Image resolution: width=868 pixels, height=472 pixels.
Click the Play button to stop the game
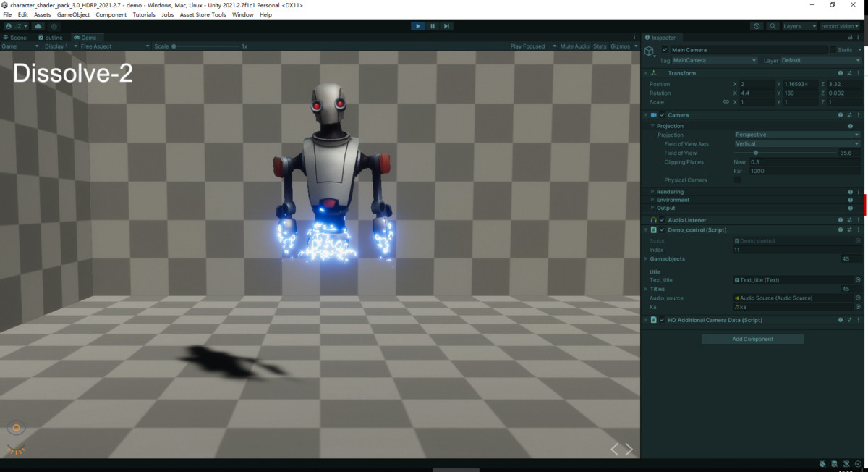point(418,25)
